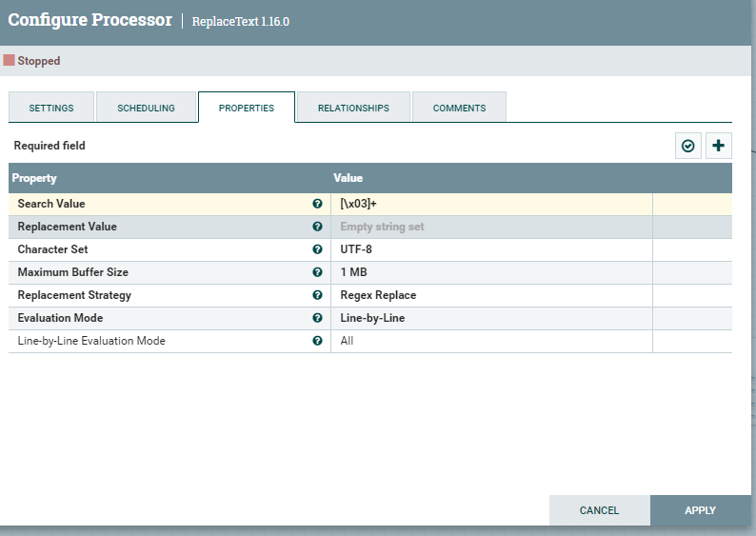Show help for Evaluation Mode property
756x536 pixels.
[x=317, y=318]
